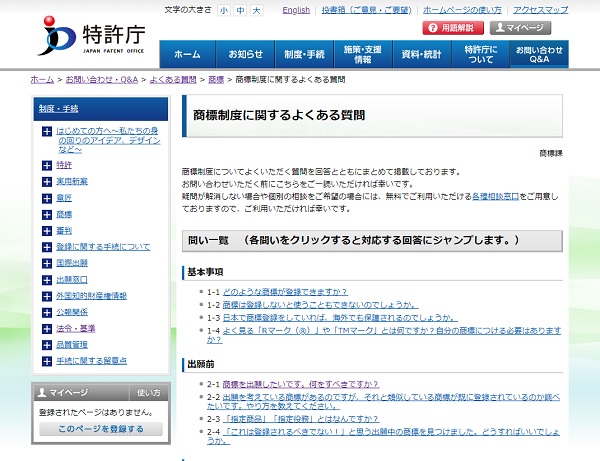Open the 特許 sidebar link
600x461 pixels.
[64, 165]
